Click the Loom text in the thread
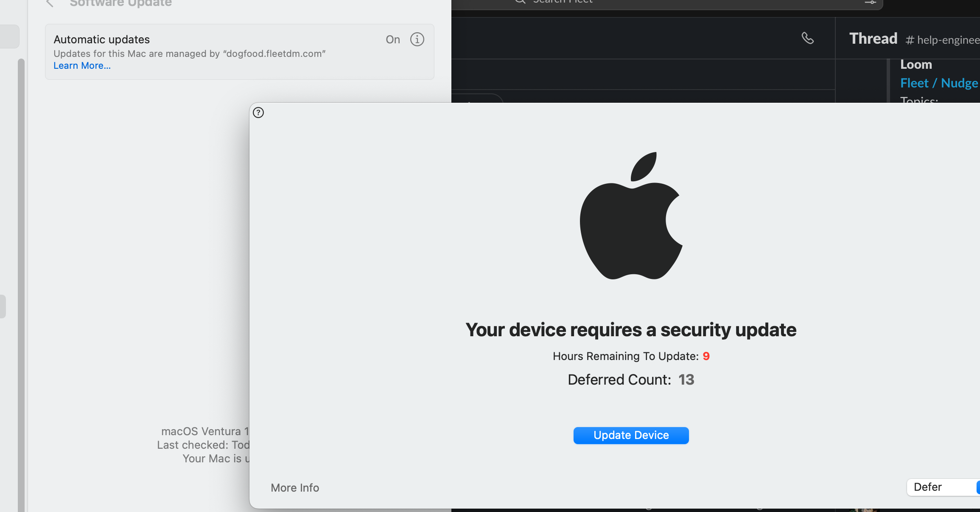 (916, 65)
